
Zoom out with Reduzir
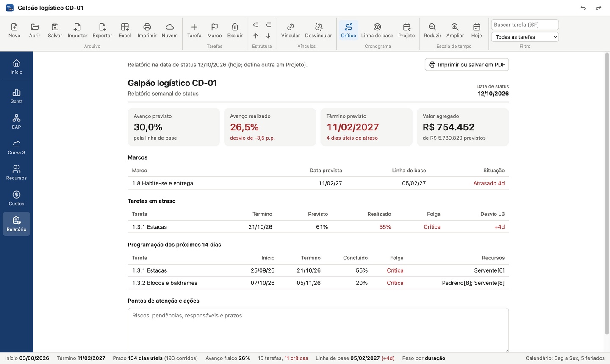(433, 30)
